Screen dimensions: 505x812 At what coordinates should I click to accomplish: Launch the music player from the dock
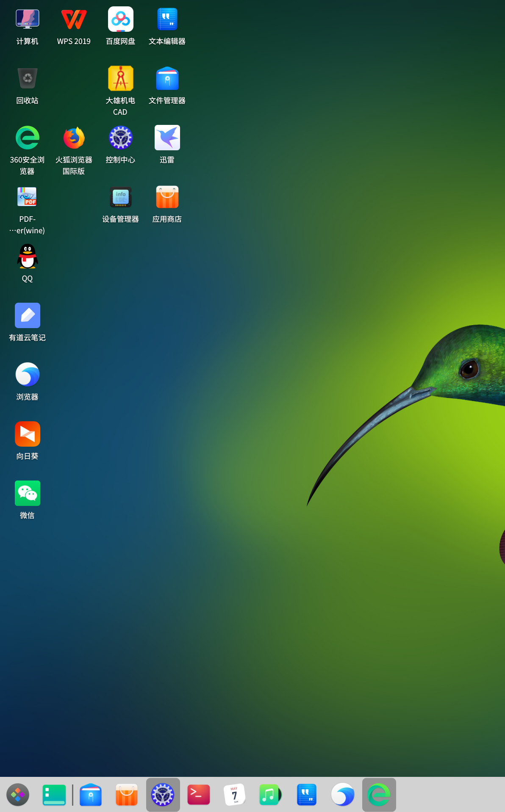270,795
